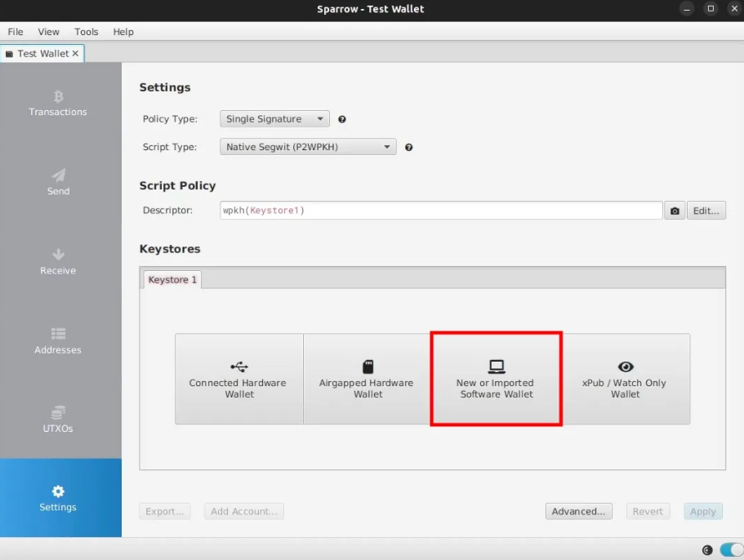Open the Script Type dropdown

pyautogui.click(x=308, y=147)
